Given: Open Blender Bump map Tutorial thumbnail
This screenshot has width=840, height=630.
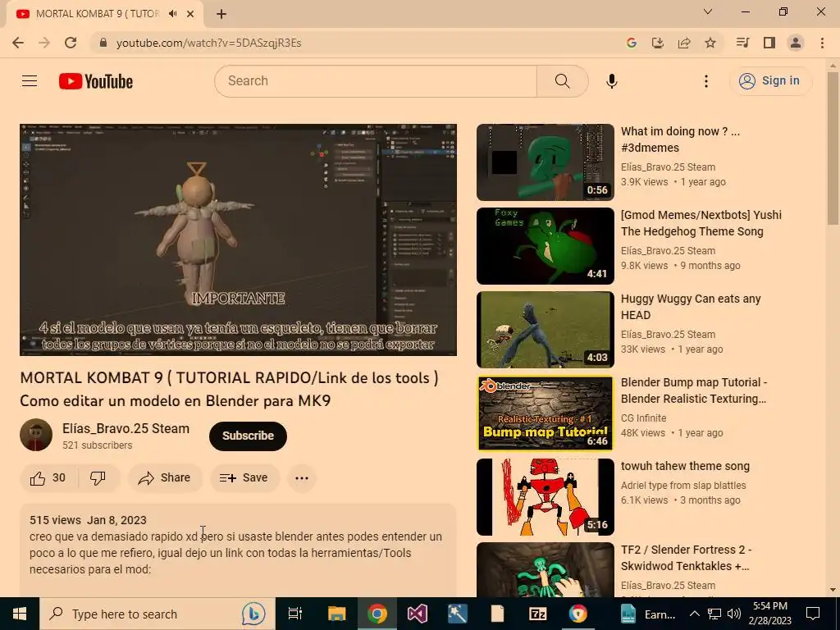Looking at the screenshot, I should pyautogui.click(x=546, y=413).
